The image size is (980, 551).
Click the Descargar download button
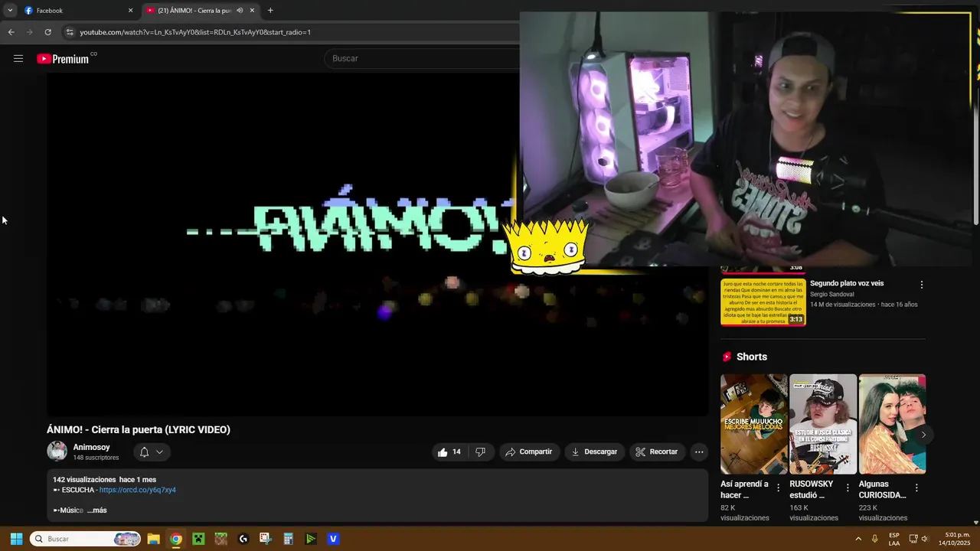point(595,452)
